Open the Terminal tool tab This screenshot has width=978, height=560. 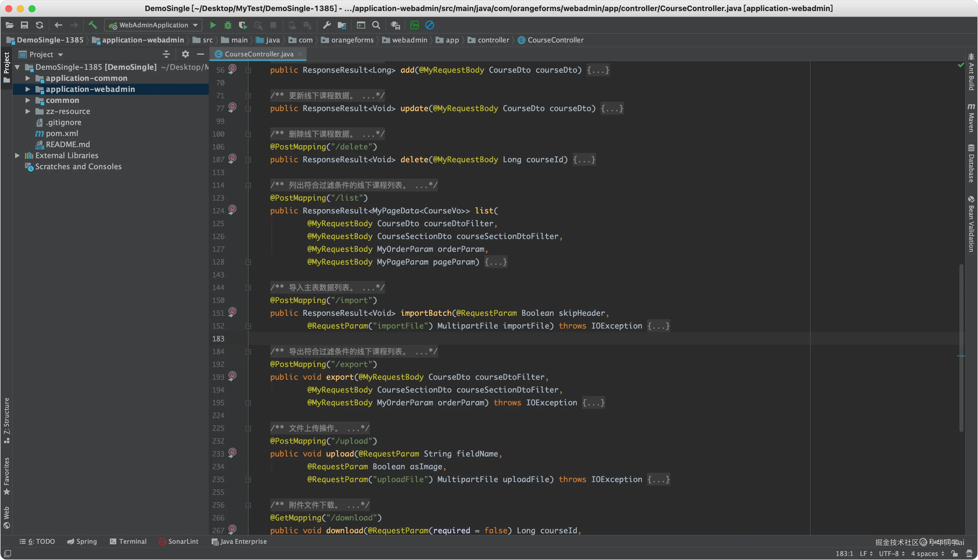click(x=129, y=541)
